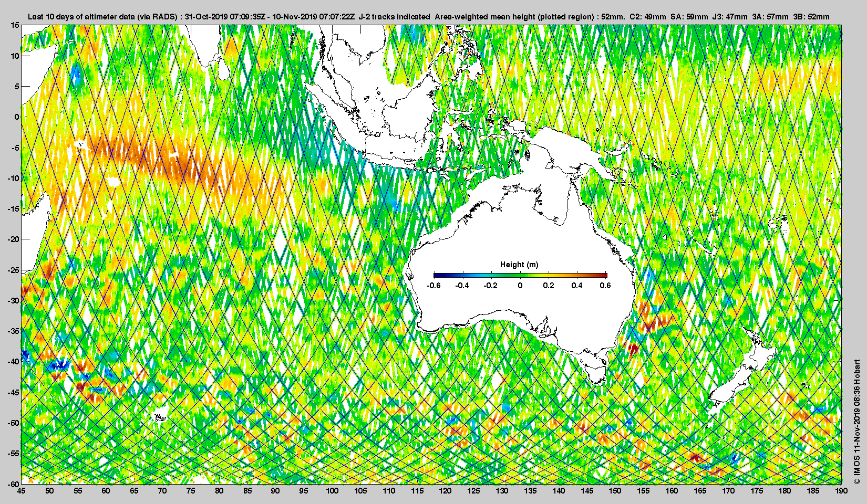
Task: Click the '0.4' colorbar tick label
Action: point(577,286)
